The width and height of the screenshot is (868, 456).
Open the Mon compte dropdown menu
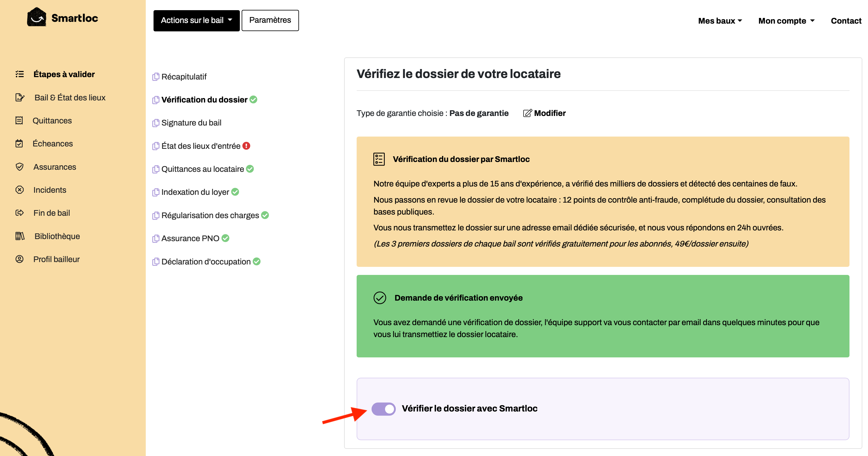point(786,21)
